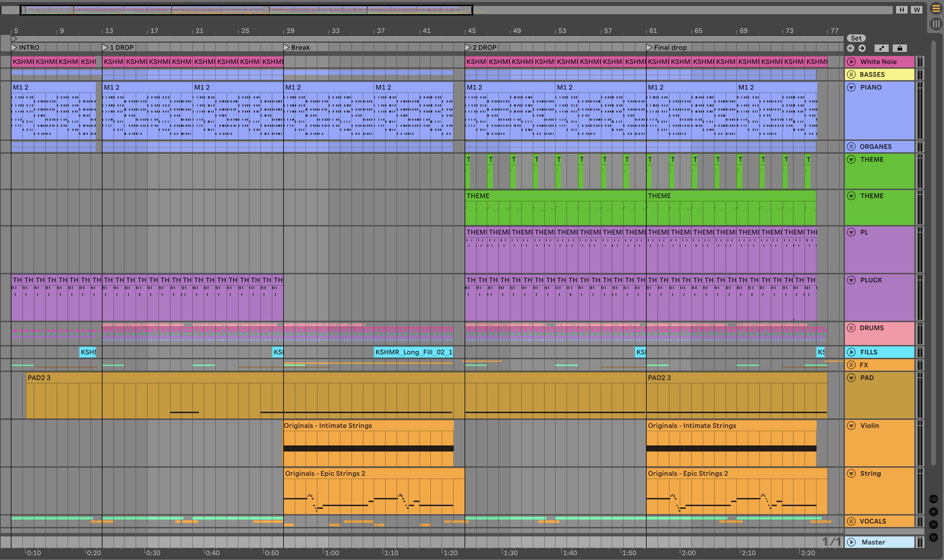The height and width of the screenshot is (560, 944).
Task: Click the Track Delay (D) section button
Action: pos(934,537)
